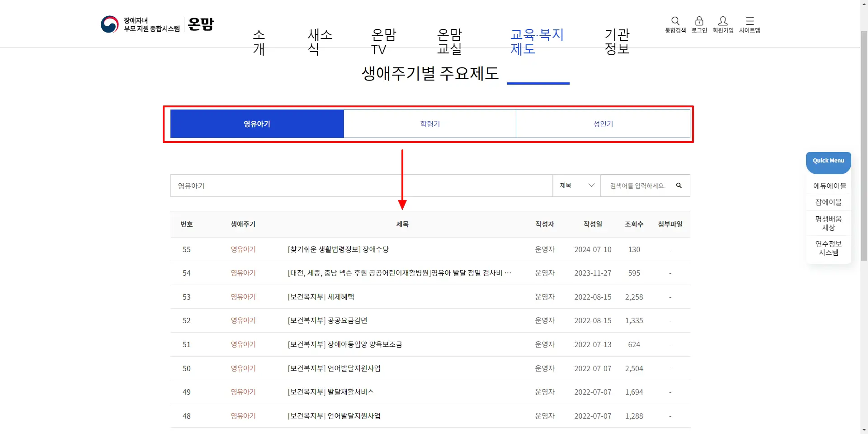Open the 기관정보 menu
The width and height of the screenshot is (868, 434).
point(617,42)
